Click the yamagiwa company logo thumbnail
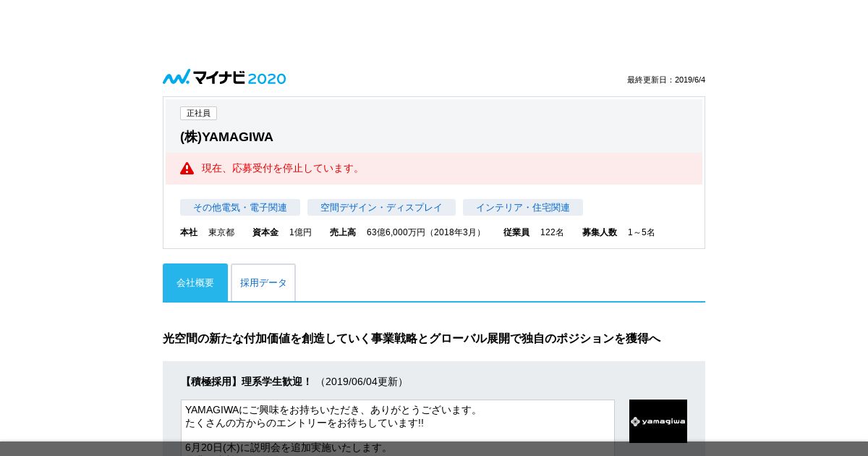 pos(658,421)
